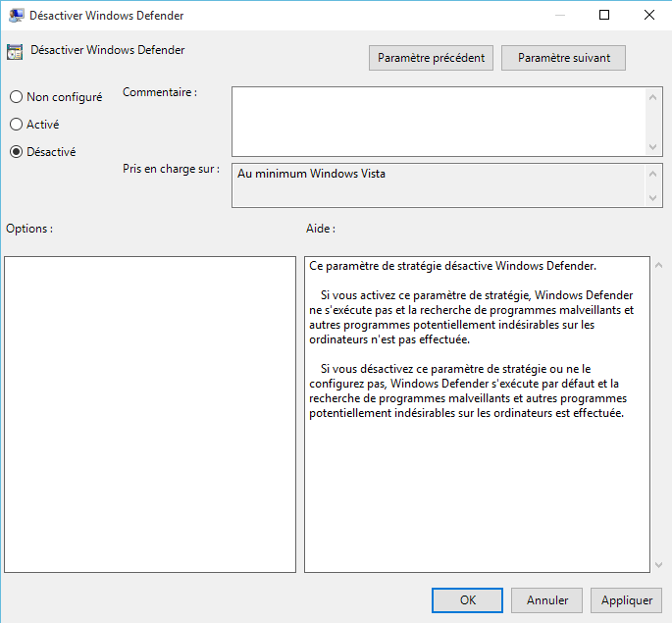Minimize the dialog window

pyautogui.click(x=560, y=15)
